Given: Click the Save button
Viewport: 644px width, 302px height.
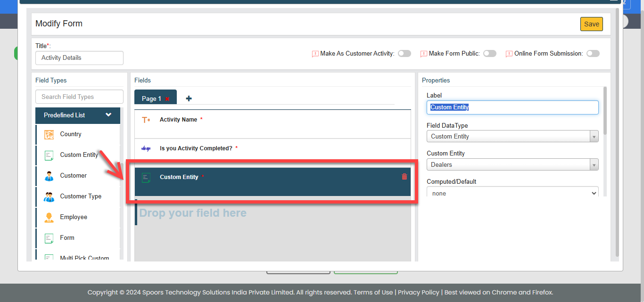Looking at the screenshot, I should click(591, 24).
